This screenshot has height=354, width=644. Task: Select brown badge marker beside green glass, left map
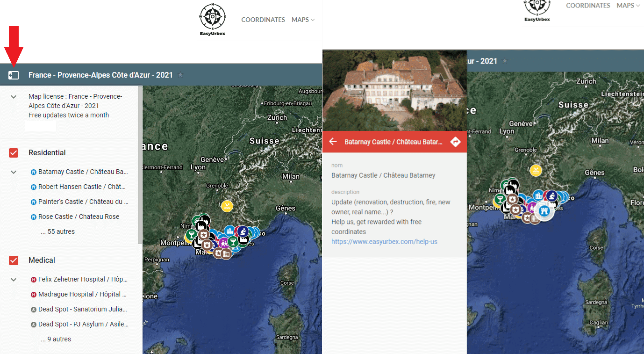click(204, 235)
